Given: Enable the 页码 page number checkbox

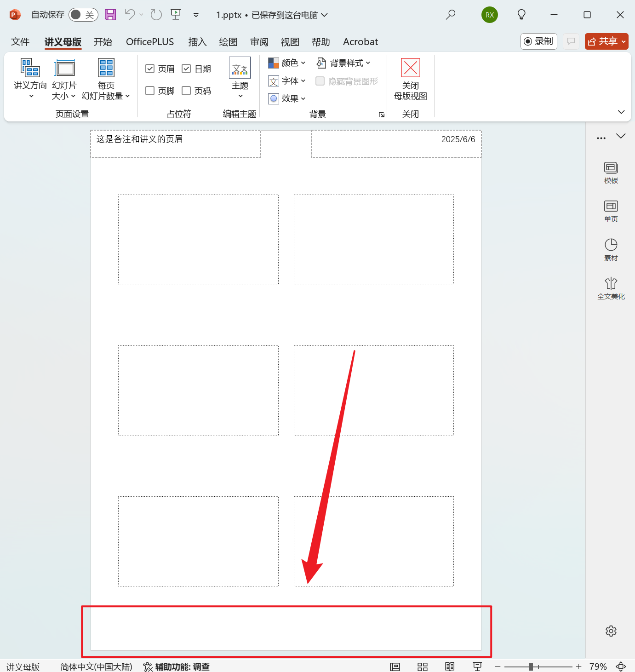Looking at the screenshot, I should click(x=186, y=91).
